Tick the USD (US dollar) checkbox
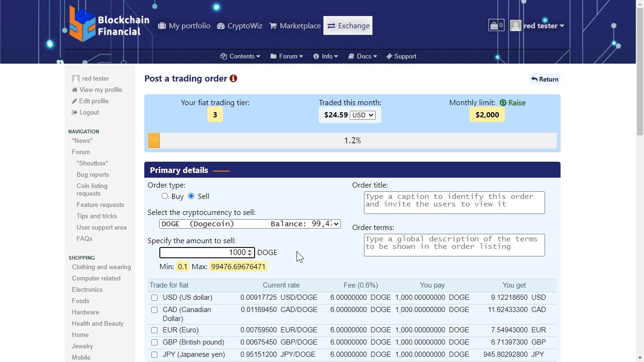This screenshot has height=362, width=644. pyautogui.click(x=154, y=298)
